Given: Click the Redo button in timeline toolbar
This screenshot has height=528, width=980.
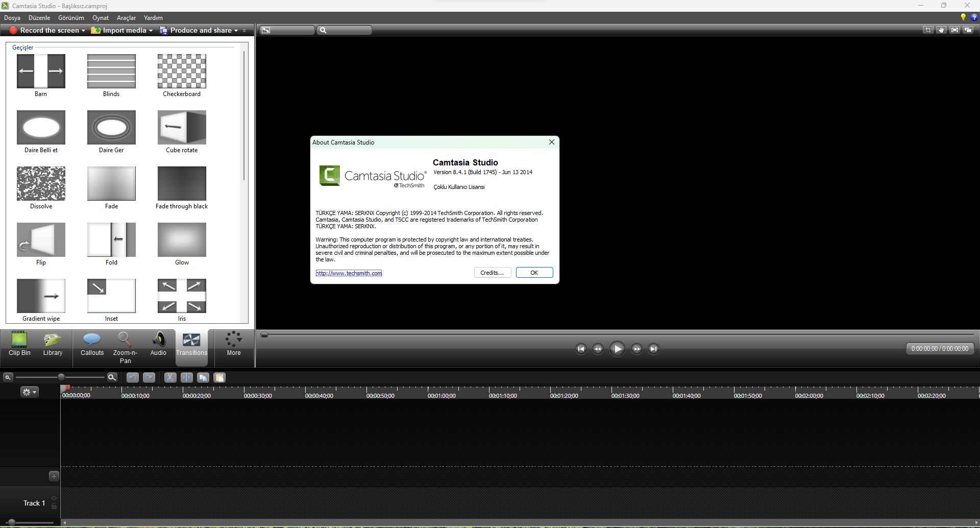Looking at the screenshot, I should coord(149,377).
